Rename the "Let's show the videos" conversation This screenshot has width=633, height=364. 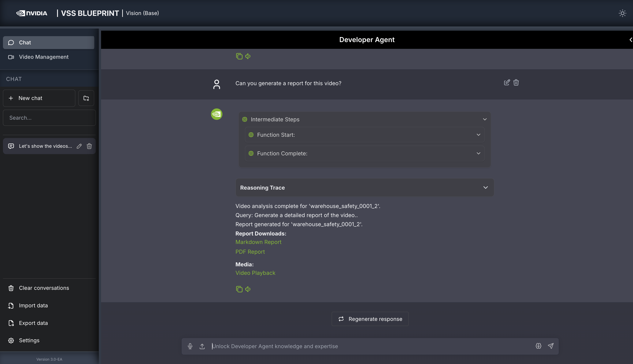pos(79,146)
